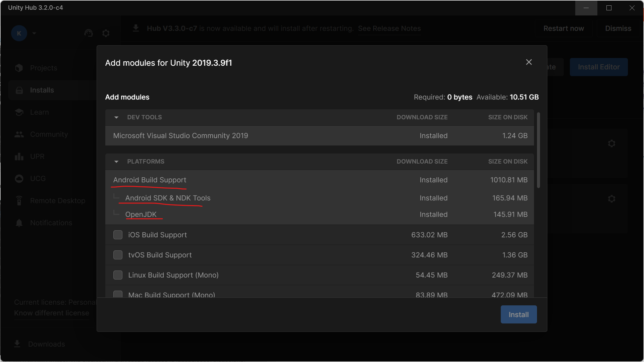Click the Restart now button

tap(563, 28)
